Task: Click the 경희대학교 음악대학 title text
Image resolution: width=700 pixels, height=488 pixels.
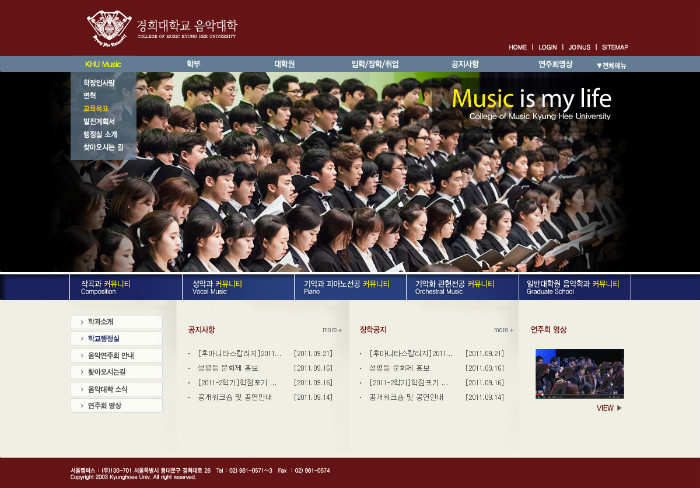Action: tap(187, 25)
